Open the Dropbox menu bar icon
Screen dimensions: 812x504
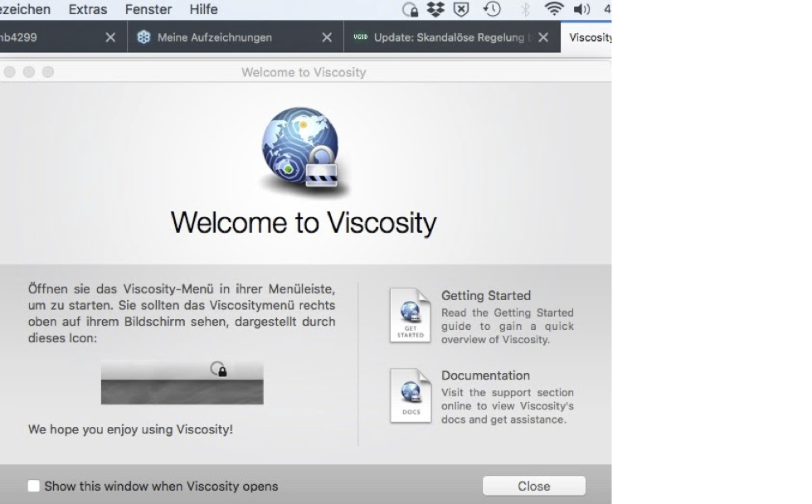pyautogui.click(x=435, y=9)
